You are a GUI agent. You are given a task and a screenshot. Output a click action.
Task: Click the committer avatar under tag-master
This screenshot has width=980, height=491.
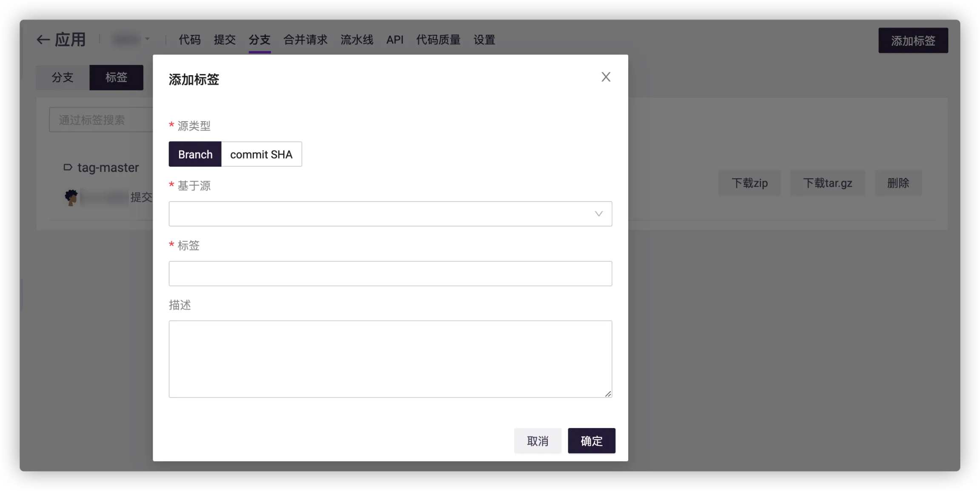coord(71,198)
